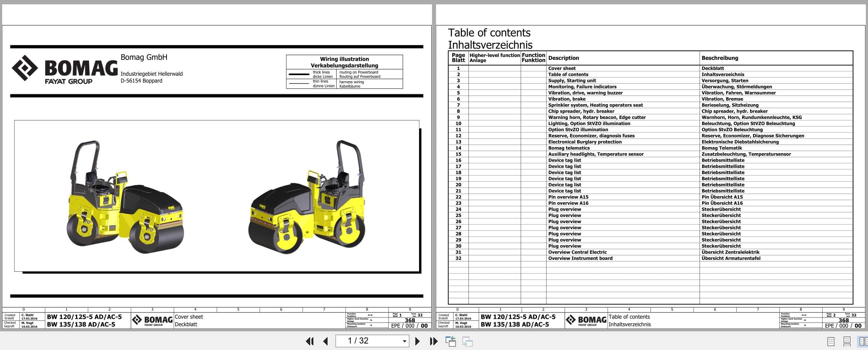Viewport: 868px width, 350px height.
Task: Return to the previous view
Action: tap(451, 341)
